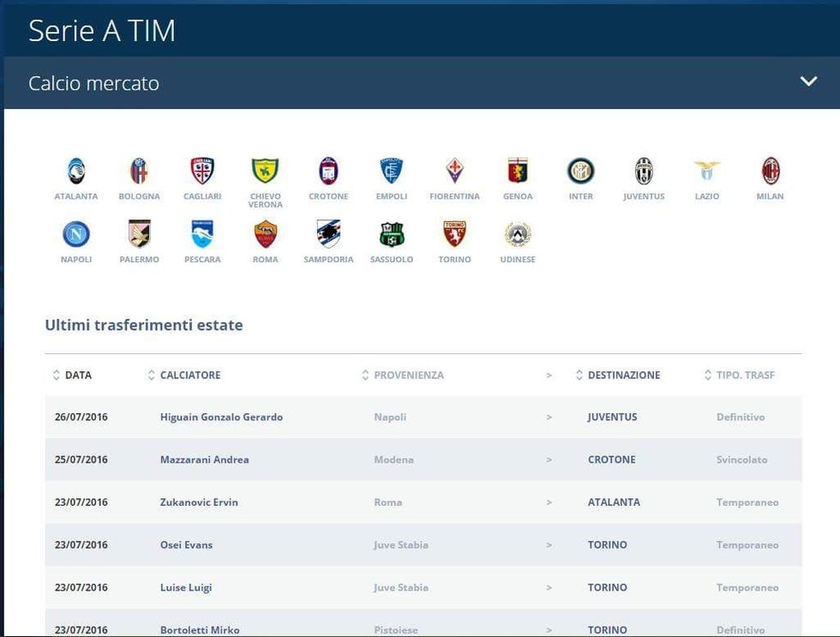Collapse the Calcio mercato section with the chevron

click(807, 81)
